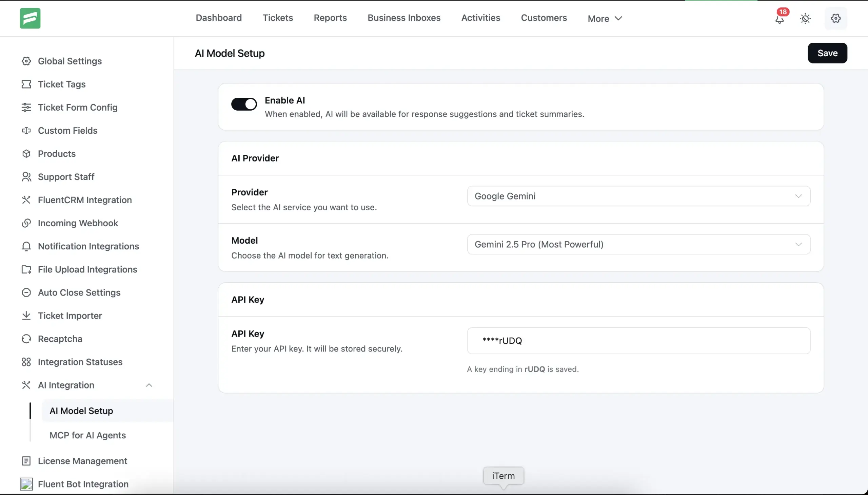Image resolution: width=868 pixels, height=495 pixels.
Task: Open Incoming Webhook settings
Action: click(78, 223)
